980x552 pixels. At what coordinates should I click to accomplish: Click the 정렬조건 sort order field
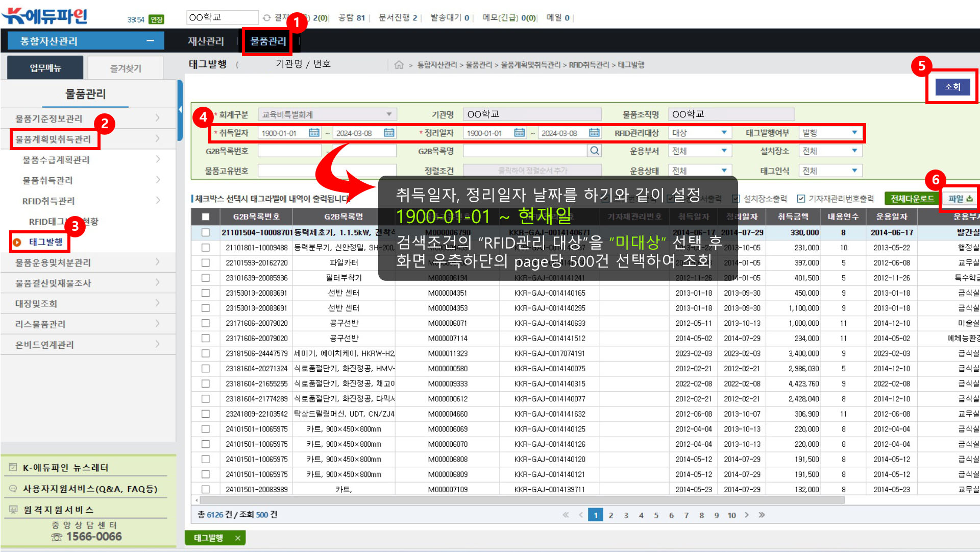coord(532,171)
